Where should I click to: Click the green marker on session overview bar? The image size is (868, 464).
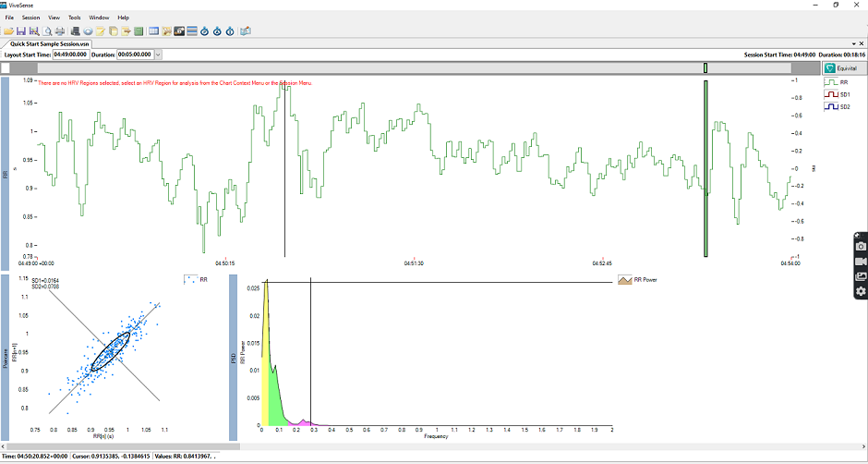pyautogui.click(x=705, y=67)
